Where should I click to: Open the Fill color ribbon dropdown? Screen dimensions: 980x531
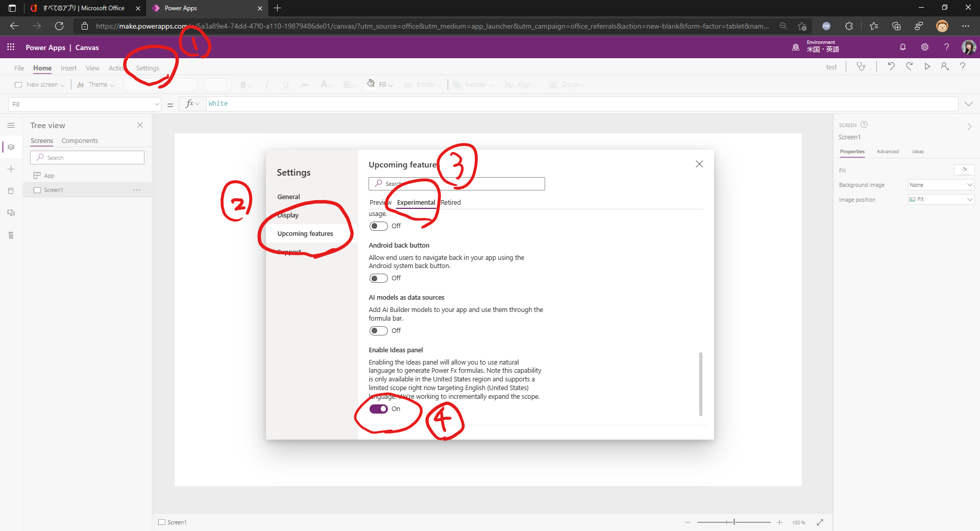(x=380, y=85)
